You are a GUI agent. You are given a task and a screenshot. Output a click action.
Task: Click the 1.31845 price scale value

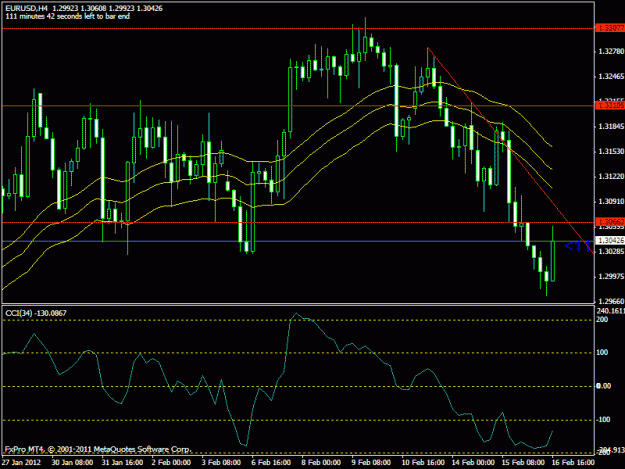coord(611,127)
